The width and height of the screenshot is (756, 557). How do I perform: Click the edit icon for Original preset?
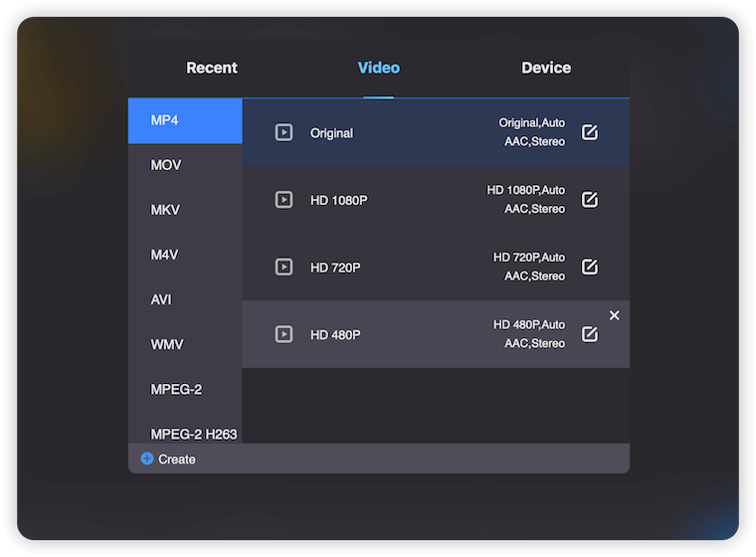coord(590,132)
